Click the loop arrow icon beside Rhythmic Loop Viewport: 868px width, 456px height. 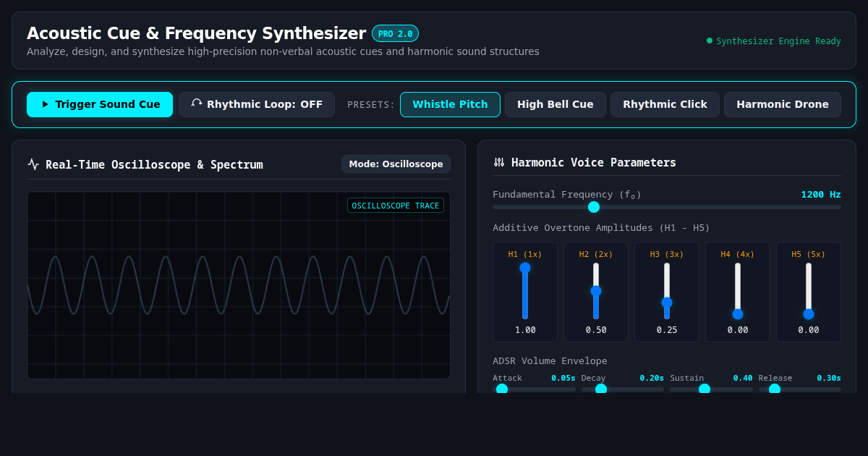coord(197,104)
